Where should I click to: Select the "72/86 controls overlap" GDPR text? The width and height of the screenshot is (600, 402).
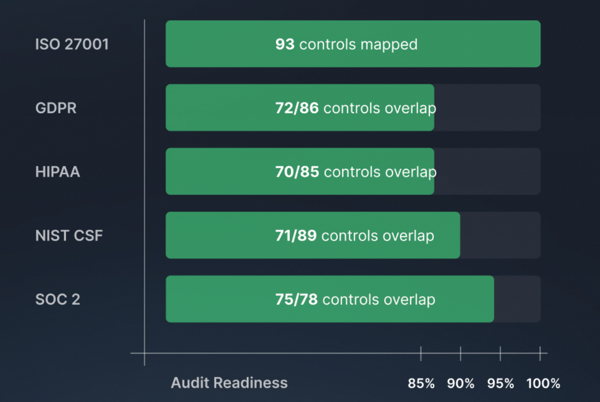(x=355, y=108)
